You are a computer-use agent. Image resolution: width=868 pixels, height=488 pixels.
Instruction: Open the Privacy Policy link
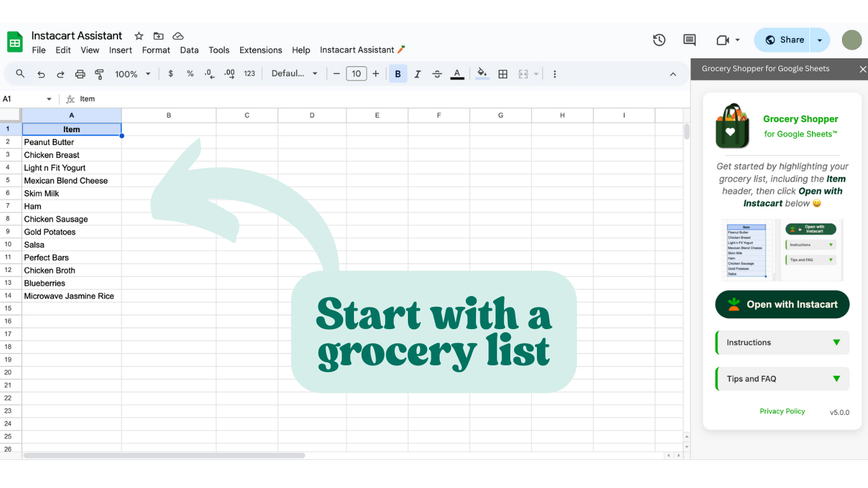click(782, 411)
